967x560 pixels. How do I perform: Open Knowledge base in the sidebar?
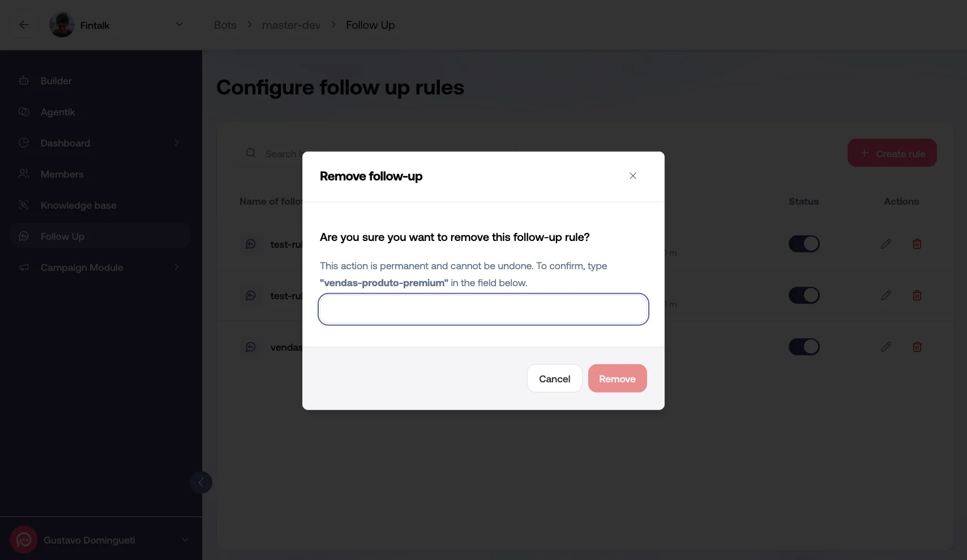click(78, 205)
